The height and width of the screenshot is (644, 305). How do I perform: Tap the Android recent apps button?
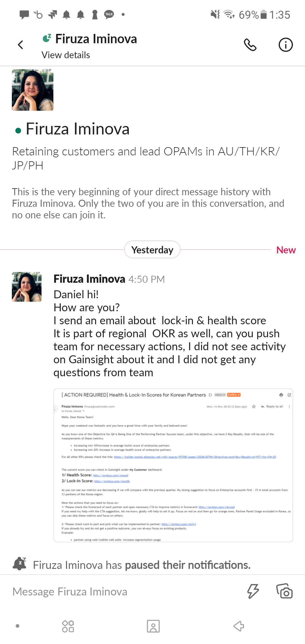pos(68,626)
